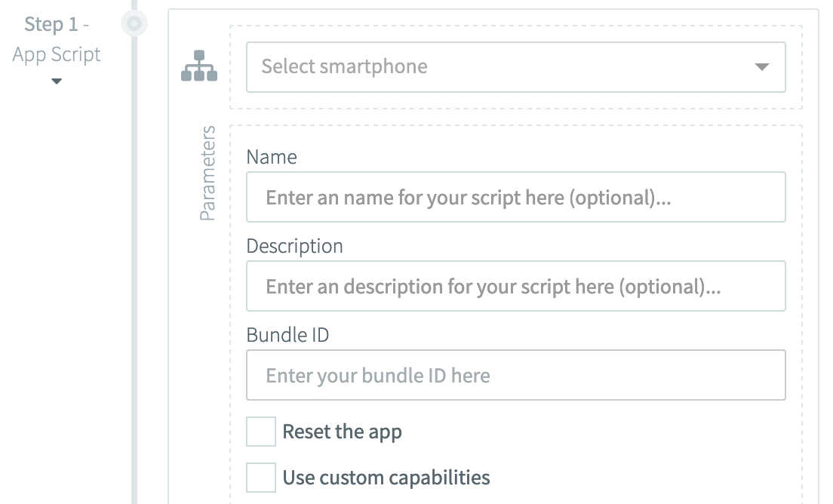Click the Name field label
The width and height of the screenshot is (833, 504).
tap(272, 157)
